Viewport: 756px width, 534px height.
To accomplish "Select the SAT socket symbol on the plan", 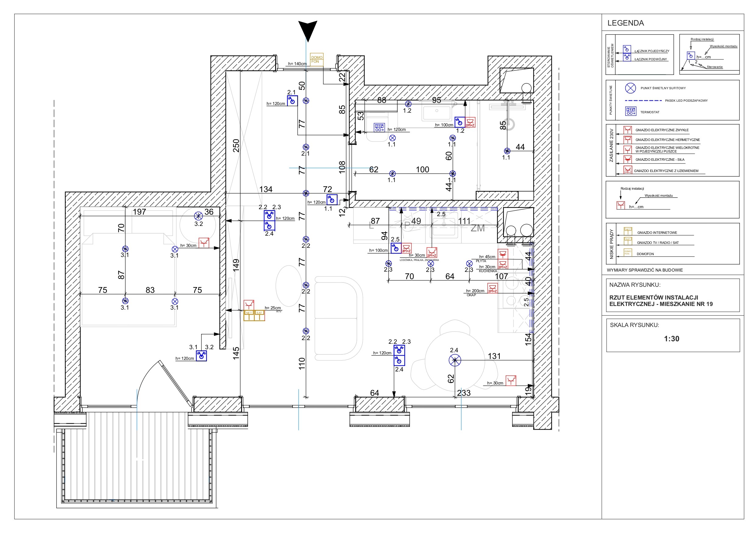I will pyautogui.click(x=259, y=315).
